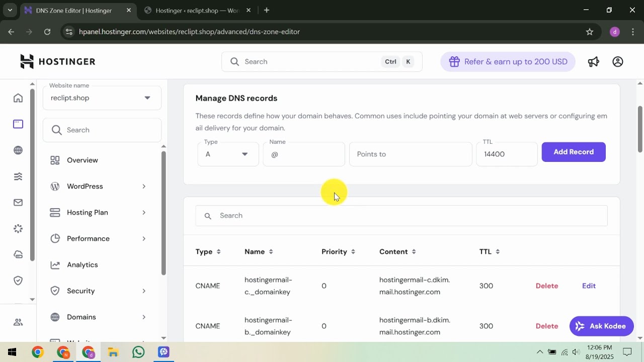Open the VPS cloud icon in left rail
The height and width of the screenshot is (362, 644).
coord(18,254)
